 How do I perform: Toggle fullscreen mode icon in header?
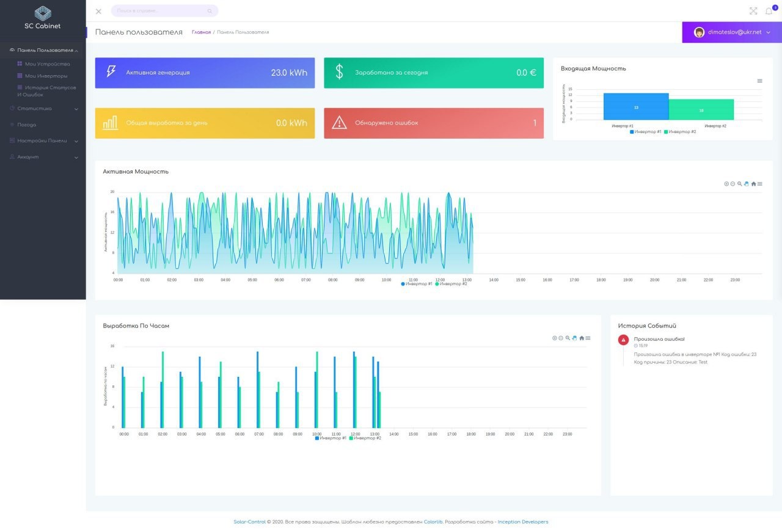click(x=753, y=11)
